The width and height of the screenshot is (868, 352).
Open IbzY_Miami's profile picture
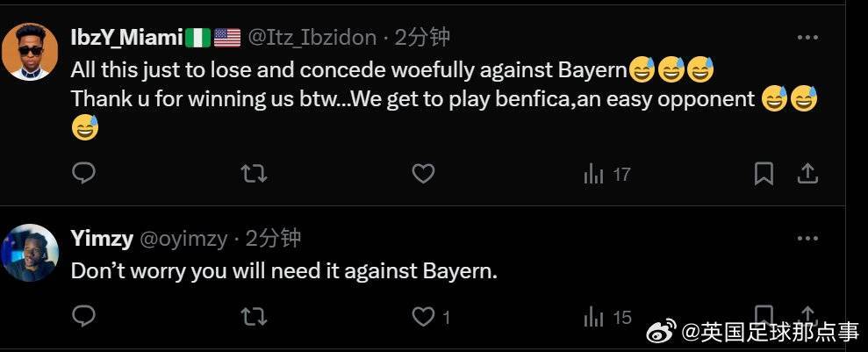pyautogui.click(x=31, y=52)
